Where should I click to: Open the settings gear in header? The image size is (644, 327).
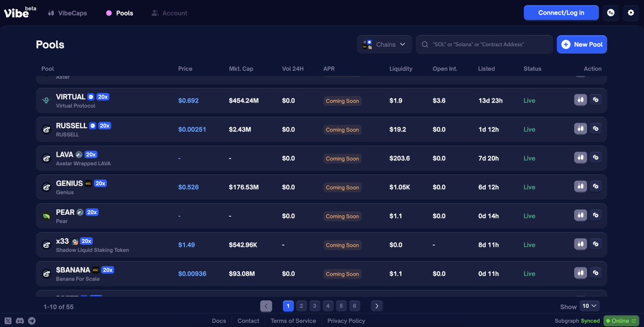click(631, 12)
